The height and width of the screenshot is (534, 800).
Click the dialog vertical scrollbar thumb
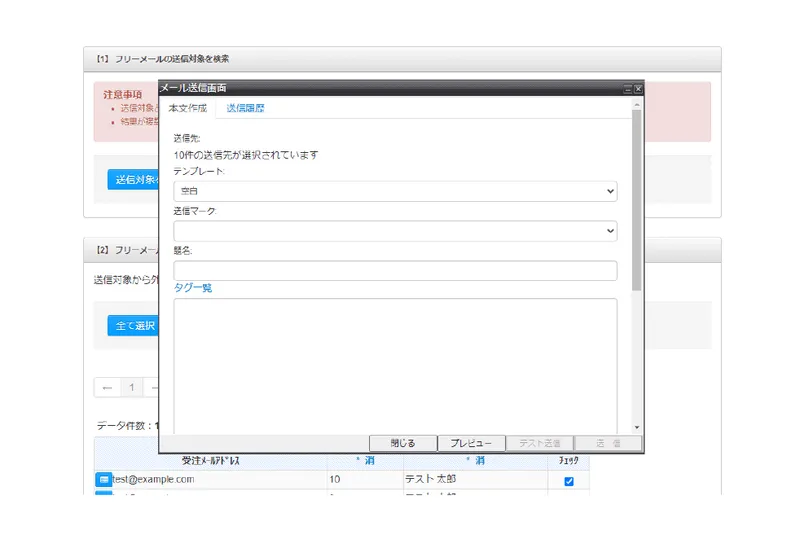[636, 200]
